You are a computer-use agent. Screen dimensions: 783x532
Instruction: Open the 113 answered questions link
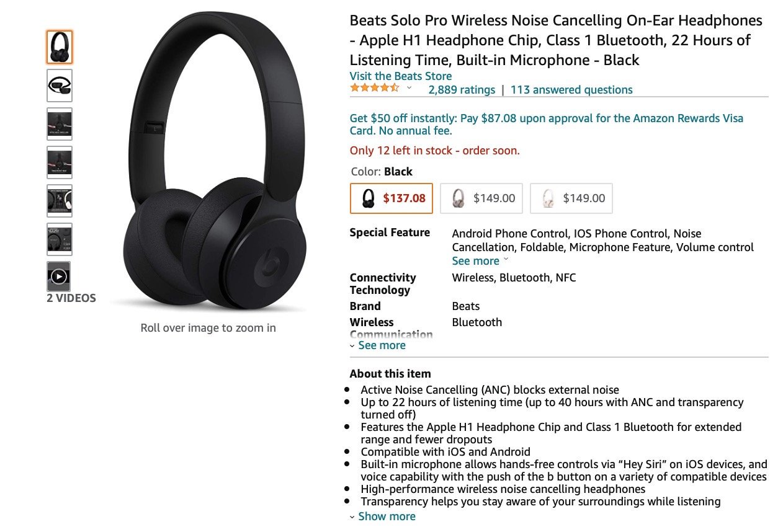click(x=571, y=90)
